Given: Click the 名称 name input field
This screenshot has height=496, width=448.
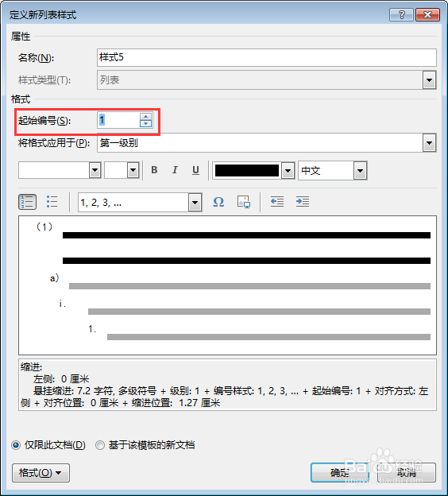Looking at the screenshot, I should point(267,57).
